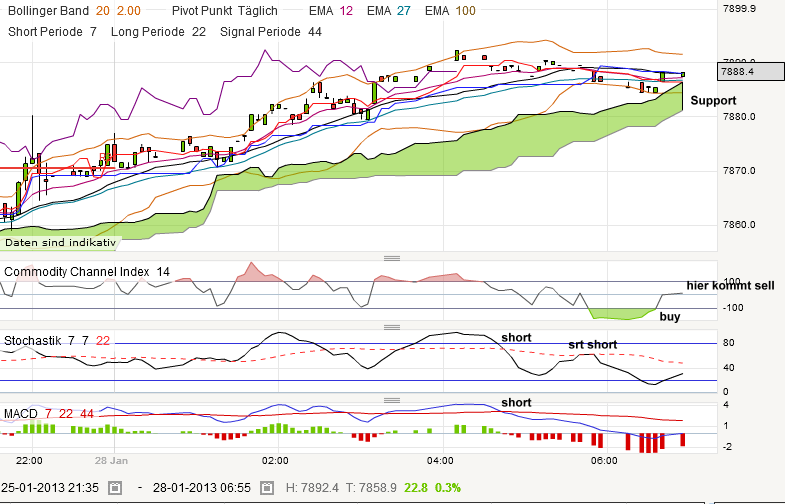Click start date 25-01-2013 21:35
Viewport: 785px width, 504px height.
coord(50,487)
